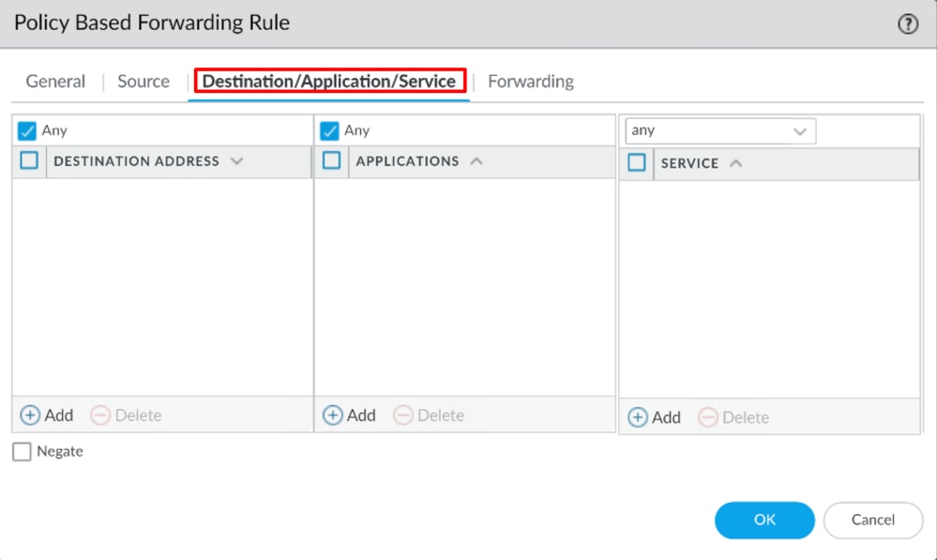Delete selected application entry
This screenshot has height=560, width=937.
coord(429,415)
